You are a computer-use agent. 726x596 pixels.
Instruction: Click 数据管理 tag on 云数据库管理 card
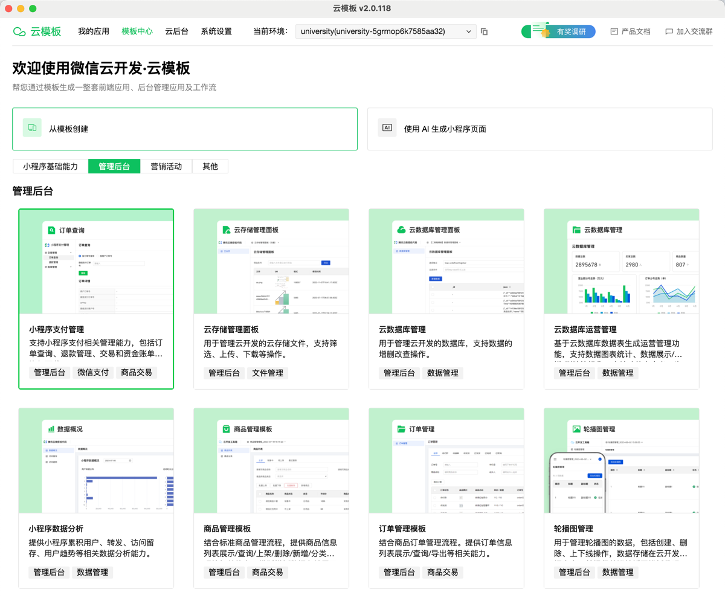(443, 373)
